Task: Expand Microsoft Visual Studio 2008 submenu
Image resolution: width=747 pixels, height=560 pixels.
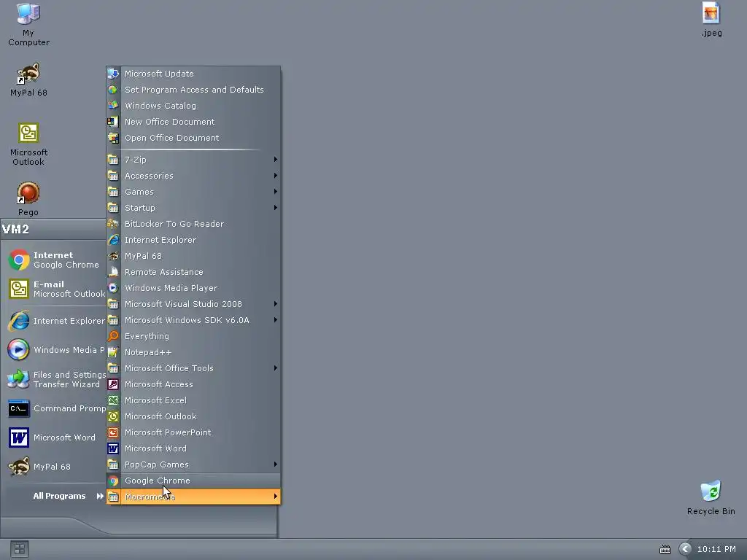Action: click(193, 304)
